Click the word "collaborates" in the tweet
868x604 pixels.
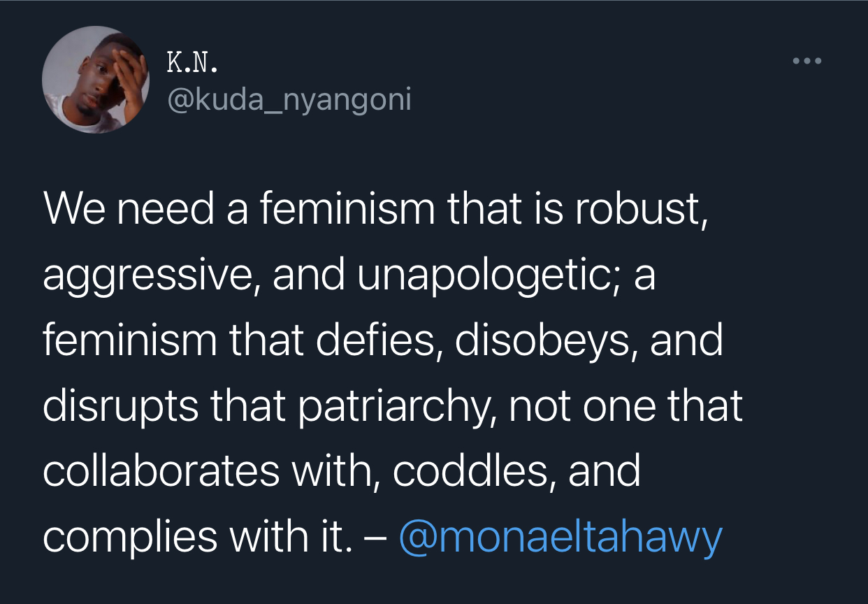tap(161, 471)
